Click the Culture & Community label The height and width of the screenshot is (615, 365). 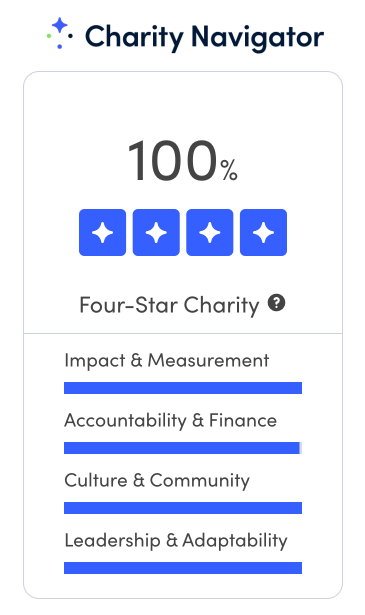(157, 480)
